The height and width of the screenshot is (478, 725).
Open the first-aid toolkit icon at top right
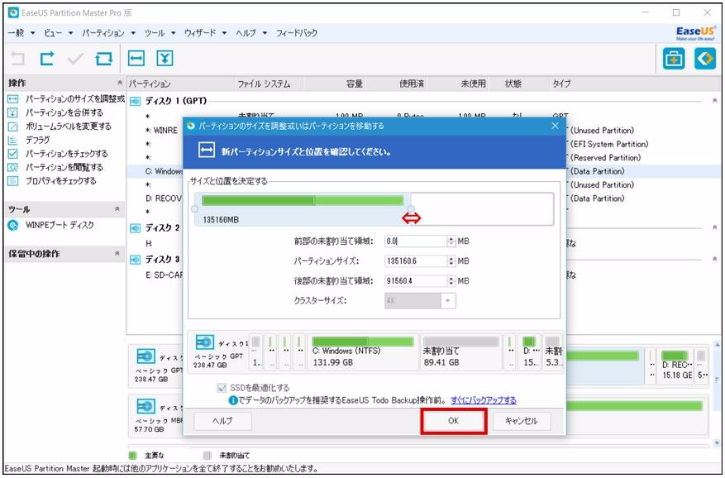coord(673,59)
